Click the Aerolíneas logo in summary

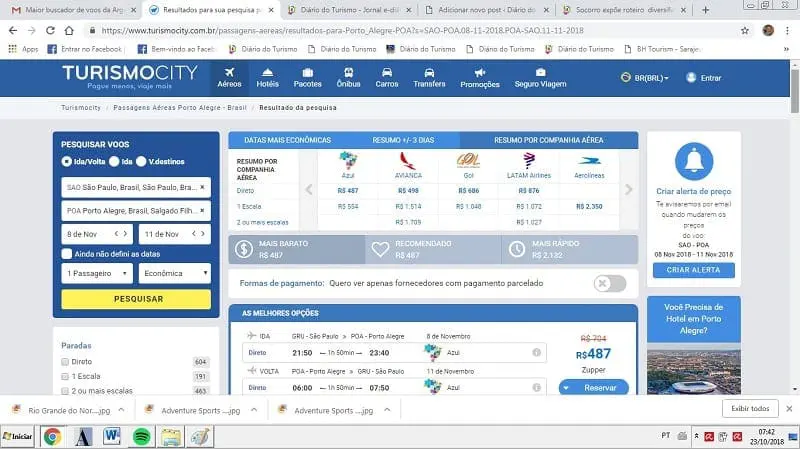589,161
